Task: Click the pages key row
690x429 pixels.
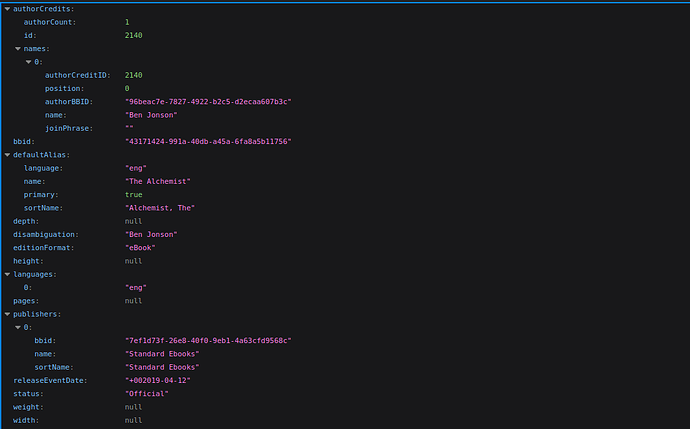Action: coord(24,300)
